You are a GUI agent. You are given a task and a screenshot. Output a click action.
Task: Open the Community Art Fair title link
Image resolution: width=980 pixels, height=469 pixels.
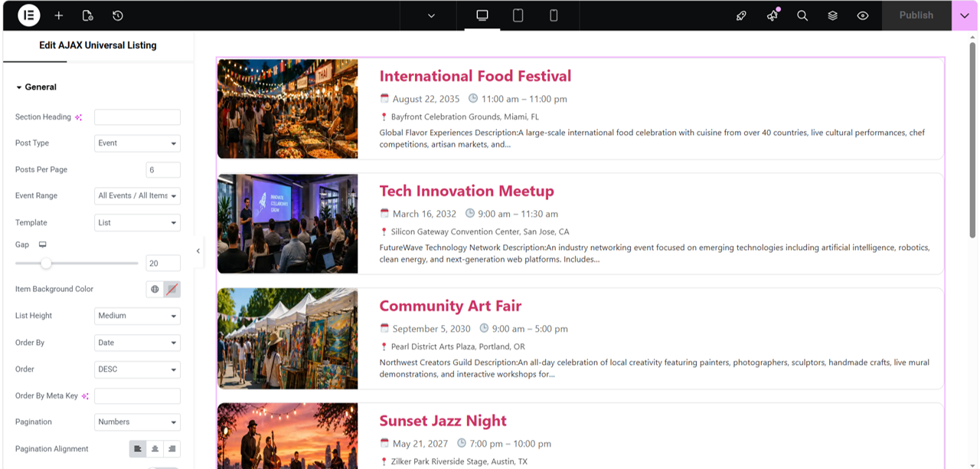pos(450,306)
